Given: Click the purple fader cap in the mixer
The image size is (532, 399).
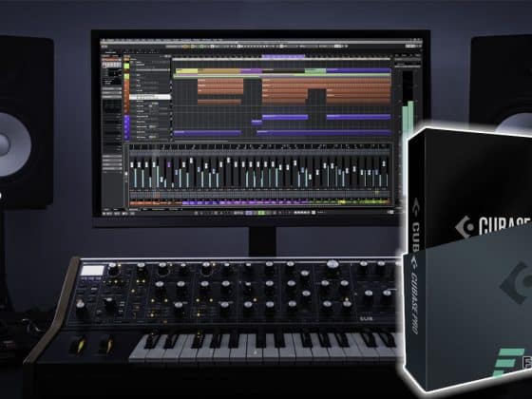Looking at the screenshot, I should pyautogui.click(x=169, y=164).
